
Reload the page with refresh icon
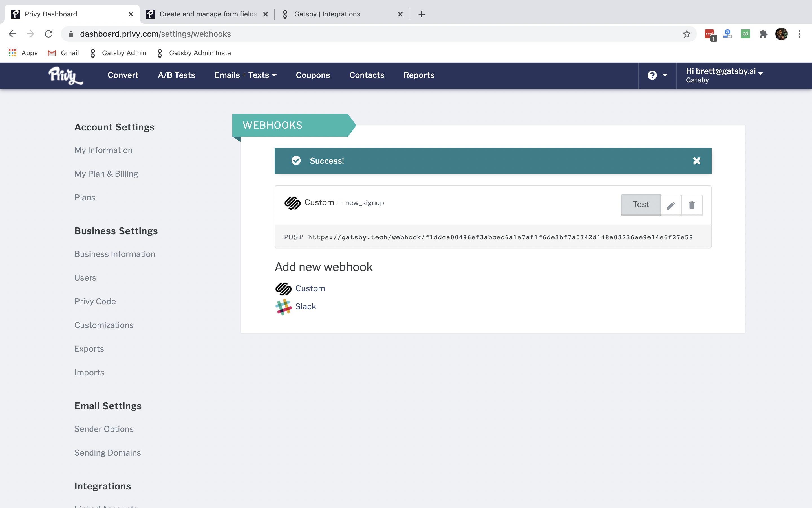[x=49, y=34]
